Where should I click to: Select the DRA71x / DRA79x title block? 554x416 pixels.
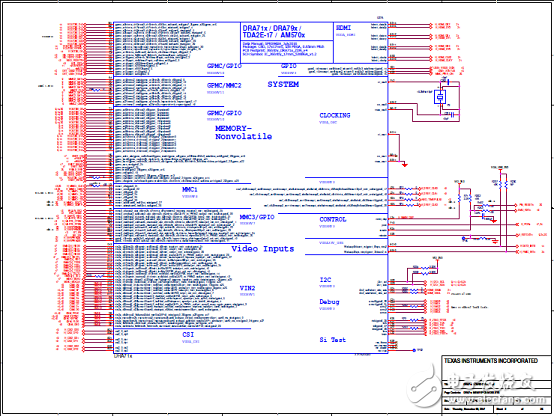272,31
